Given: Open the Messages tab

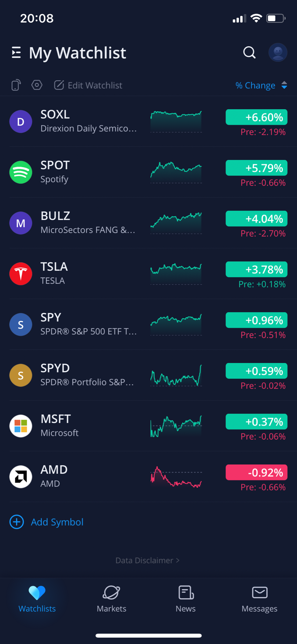Looking at the screenshot, I should pyautogui.click(x=260, y=599).
